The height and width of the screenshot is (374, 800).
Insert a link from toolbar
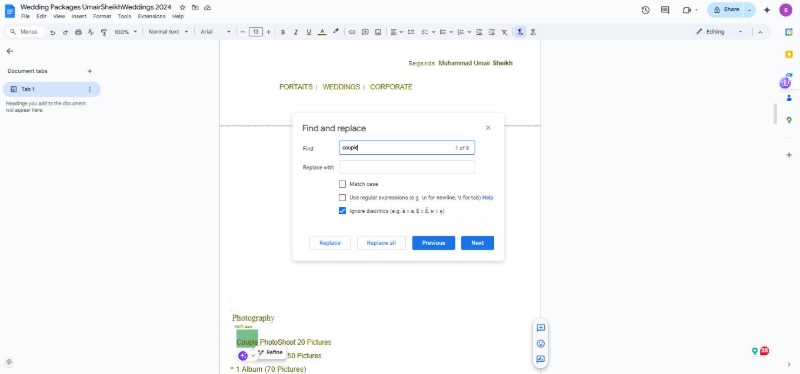click(x=352, y=32)
